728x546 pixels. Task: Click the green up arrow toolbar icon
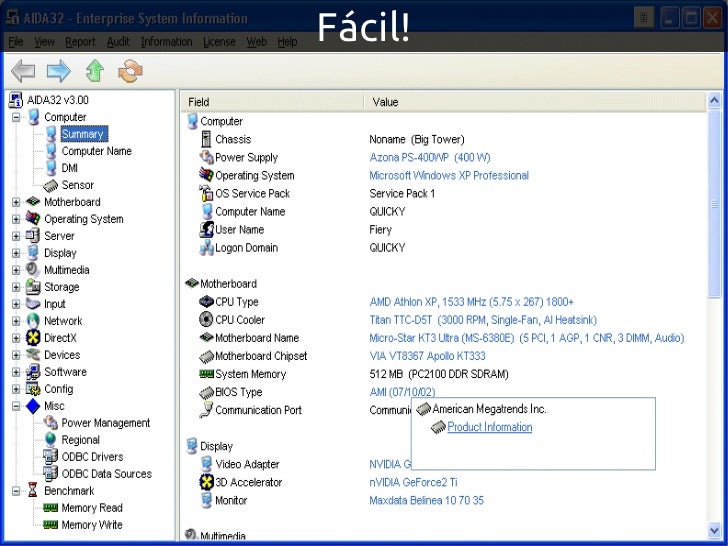(x=94, y=70)
